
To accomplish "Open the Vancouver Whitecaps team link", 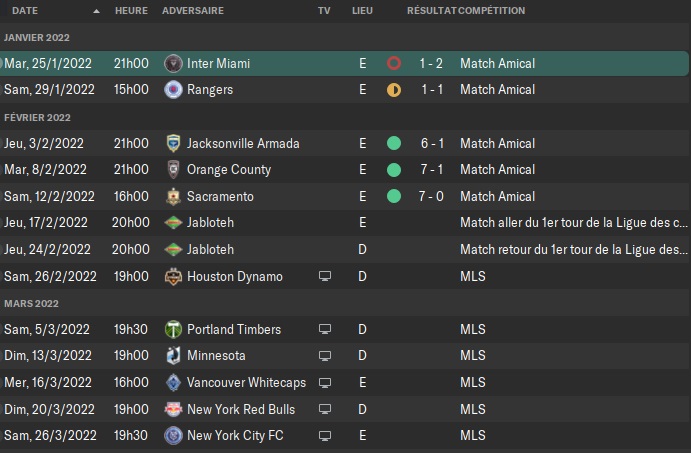I will 246,382.
